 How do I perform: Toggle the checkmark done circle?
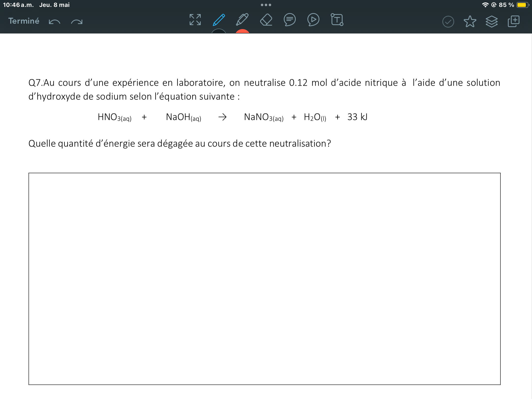pyautogui.click(x=448, y=22)
